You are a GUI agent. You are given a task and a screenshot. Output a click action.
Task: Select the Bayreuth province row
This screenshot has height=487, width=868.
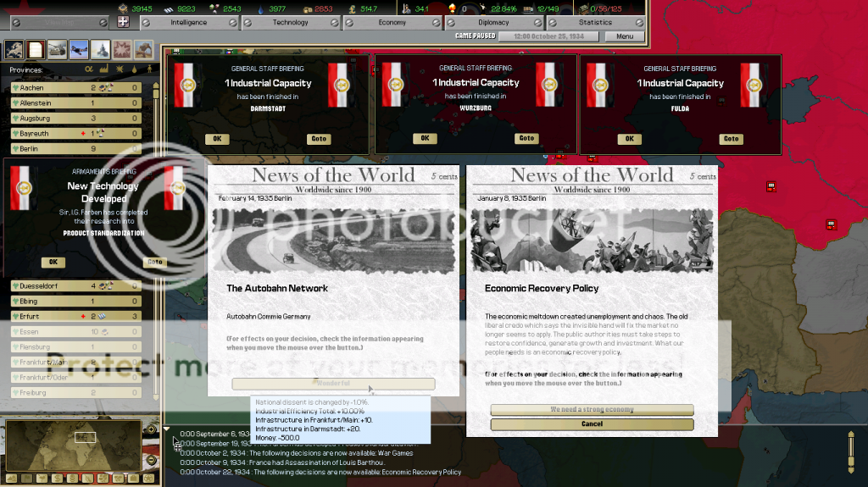(76, 133)
